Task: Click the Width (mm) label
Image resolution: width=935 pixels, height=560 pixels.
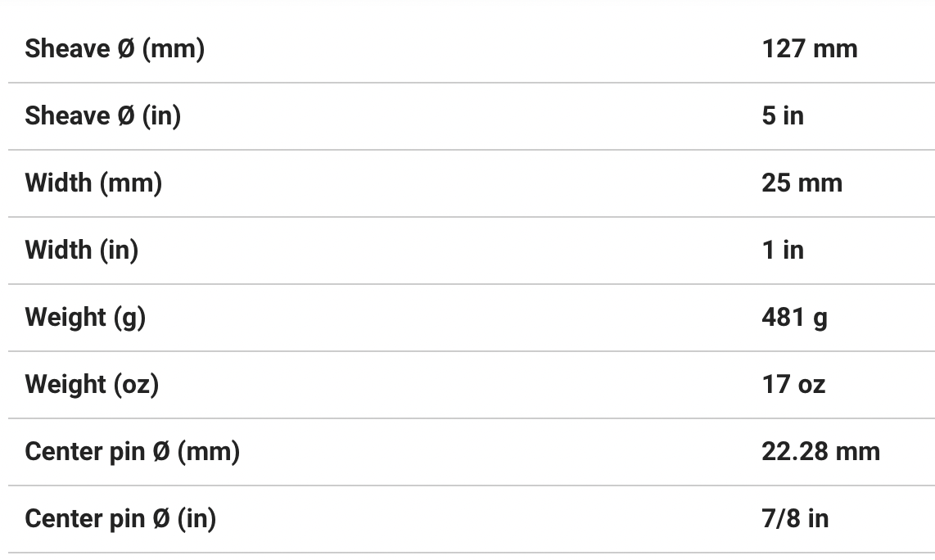Action: click(93, 183)
